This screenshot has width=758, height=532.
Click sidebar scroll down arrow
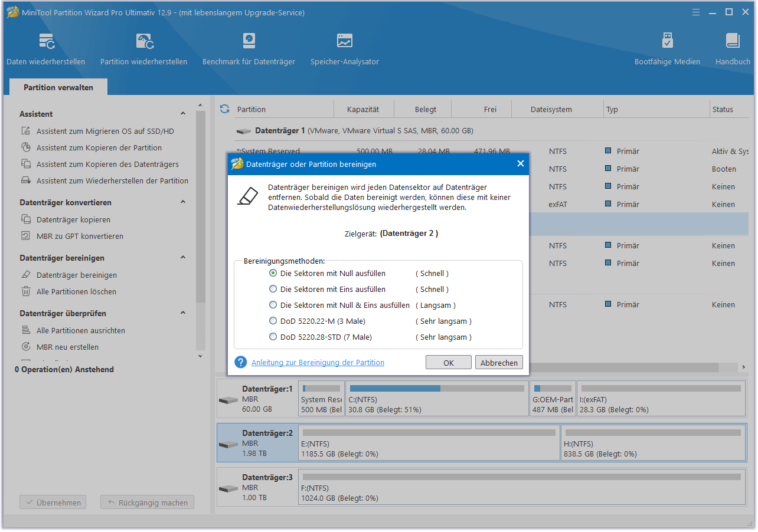[200, 356]
